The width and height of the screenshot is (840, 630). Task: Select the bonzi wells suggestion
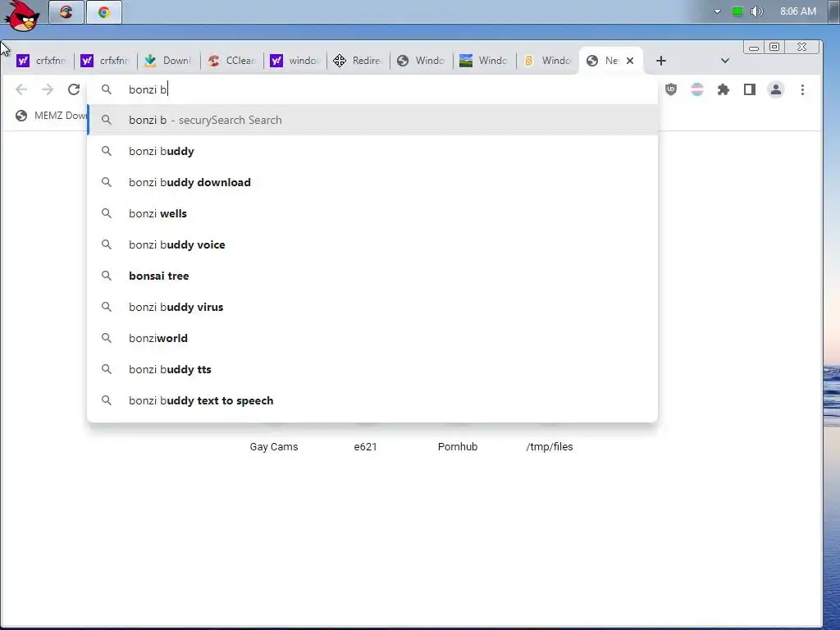[x=372, y=213]
